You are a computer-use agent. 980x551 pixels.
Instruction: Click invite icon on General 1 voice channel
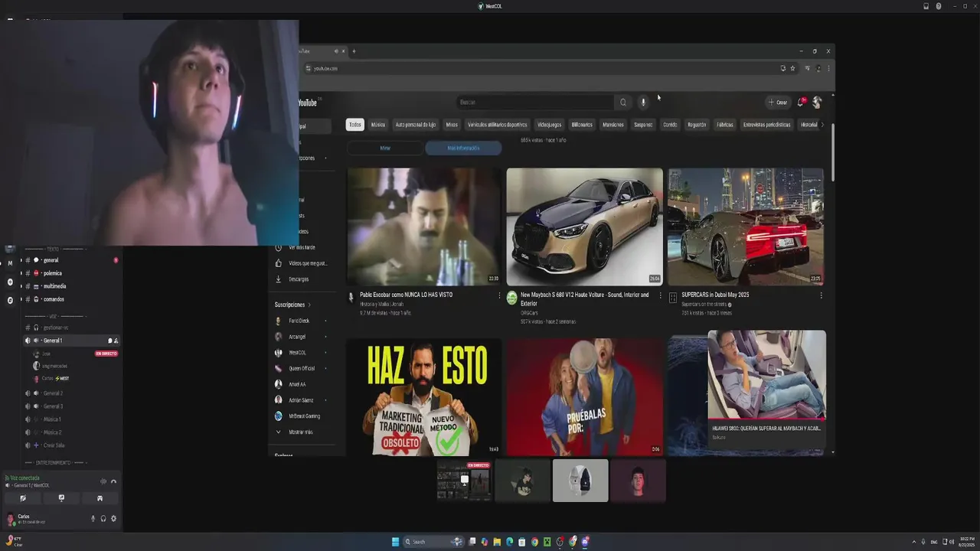pos(116,341)
